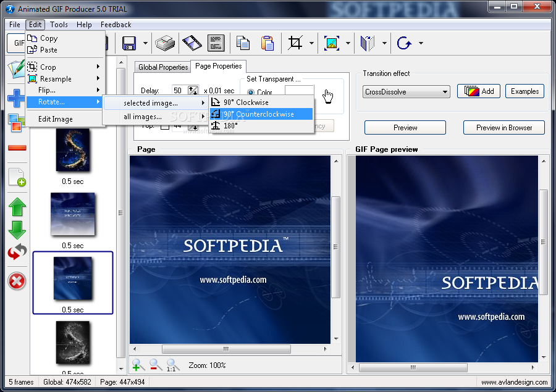This screenshot has height=392, width=556.
Task: Zoom in with green plus magnifier
Action: 138,365
